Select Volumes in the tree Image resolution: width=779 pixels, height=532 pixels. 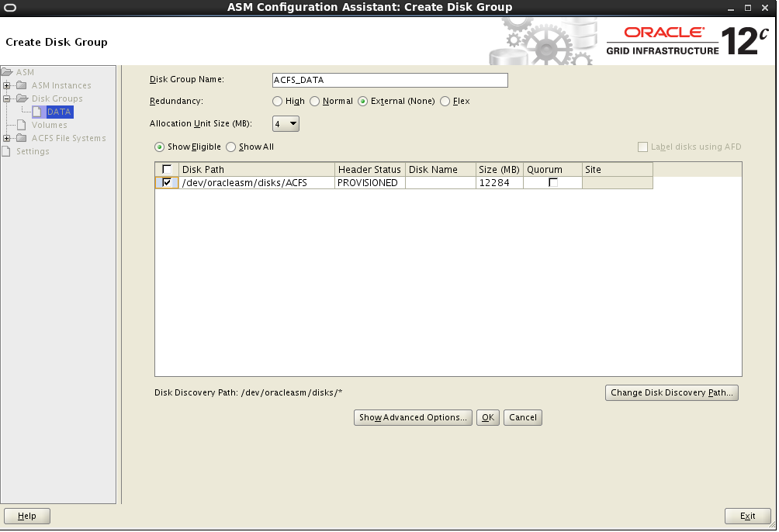pyautogui.click(x=49, y=125)
